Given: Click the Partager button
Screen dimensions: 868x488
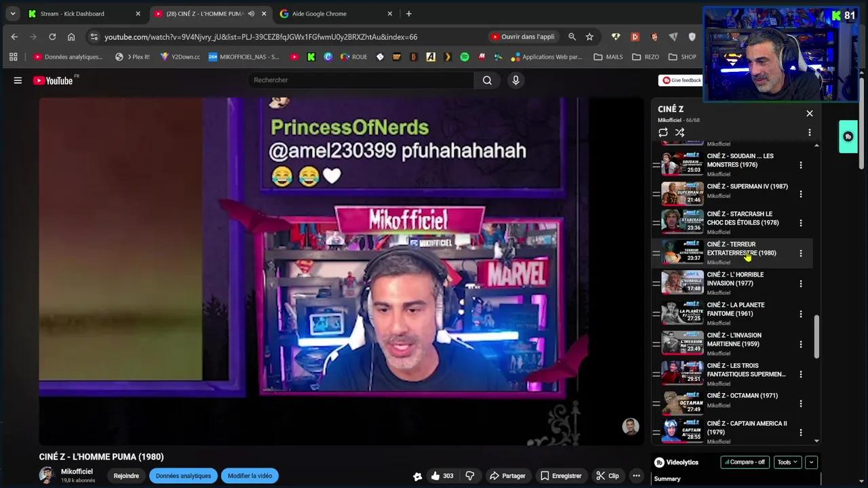Looking at the screenshot, I should pyautogui.click(x=507, y=475).
